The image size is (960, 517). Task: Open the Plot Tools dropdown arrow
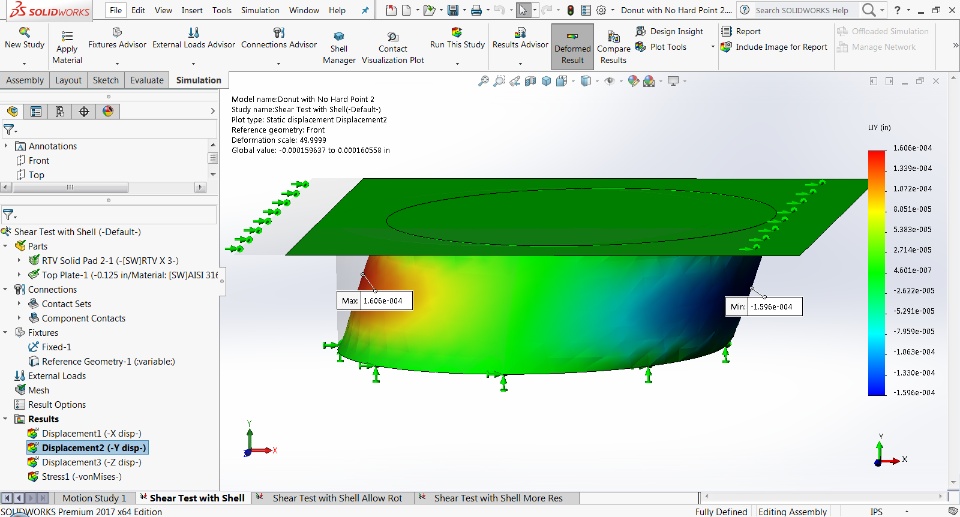point(713,47)
